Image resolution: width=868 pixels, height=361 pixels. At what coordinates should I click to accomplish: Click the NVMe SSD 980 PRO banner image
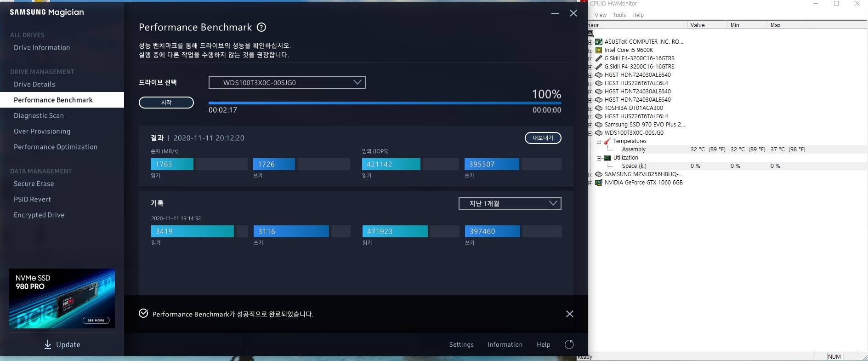coord(62,298)
